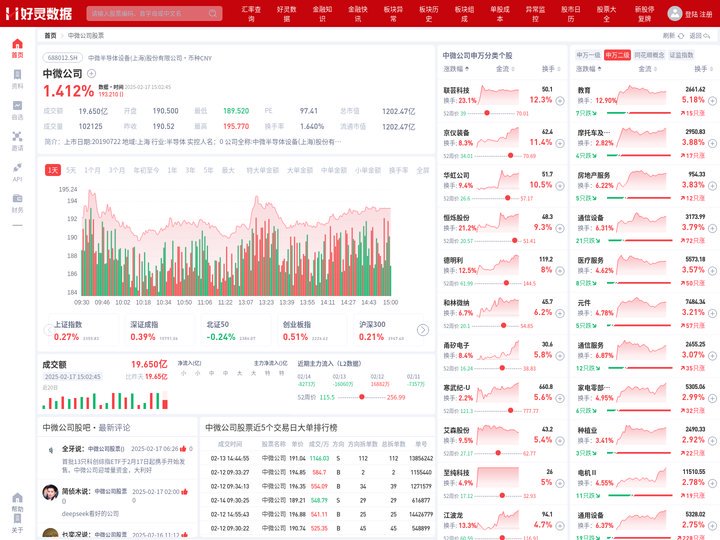This screenshot has height=540, width=720.
Task: Open 汇率查询 in top menu
Action: [251, 14]
